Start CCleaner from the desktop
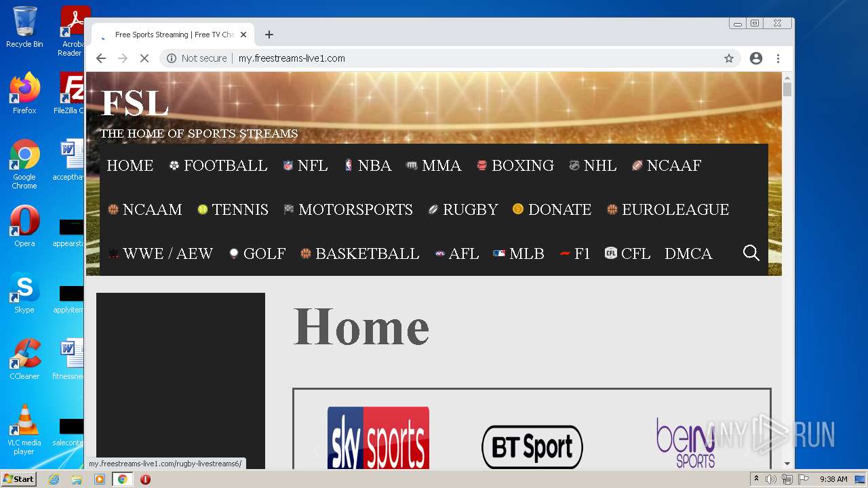Viewport: 868px width, 488px height. tap(24, 359)
